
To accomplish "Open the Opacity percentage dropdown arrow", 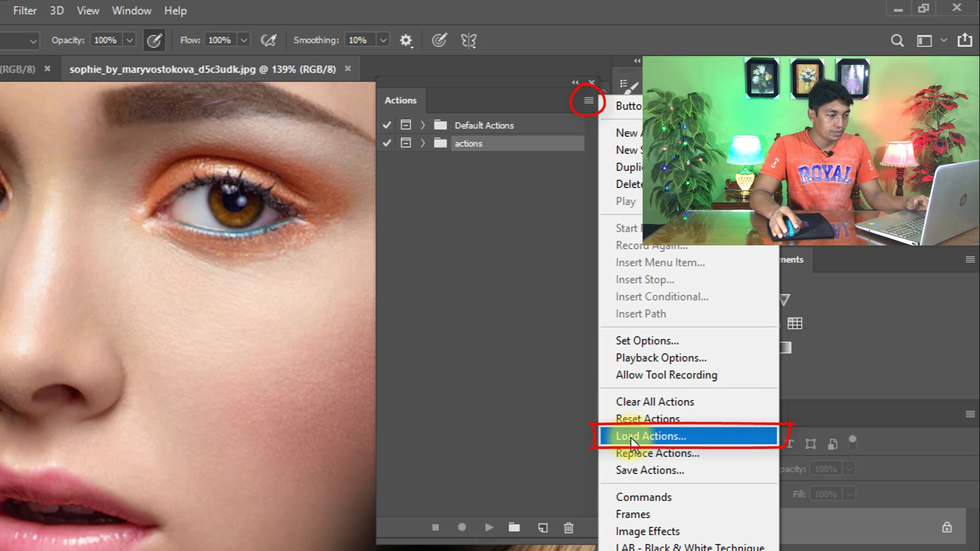I will click(x=130, y=40).
